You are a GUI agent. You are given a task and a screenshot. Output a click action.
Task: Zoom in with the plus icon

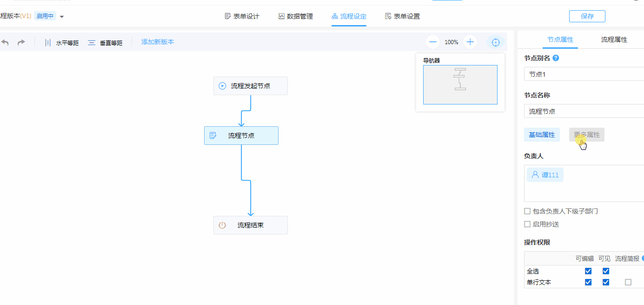pyautogui.click(x=470, y=42)
